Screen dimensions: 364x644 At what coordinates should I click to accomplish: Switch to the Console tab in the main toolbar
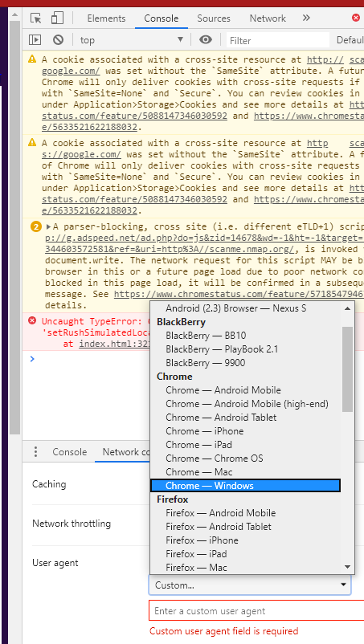pyautogui.click(x=161, y=18)
